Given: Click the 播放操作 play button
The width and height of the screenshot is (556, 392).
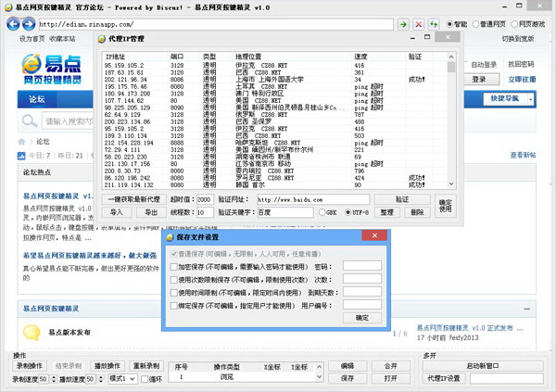Looking at the screenshot, I should click(x=107, y=366).
